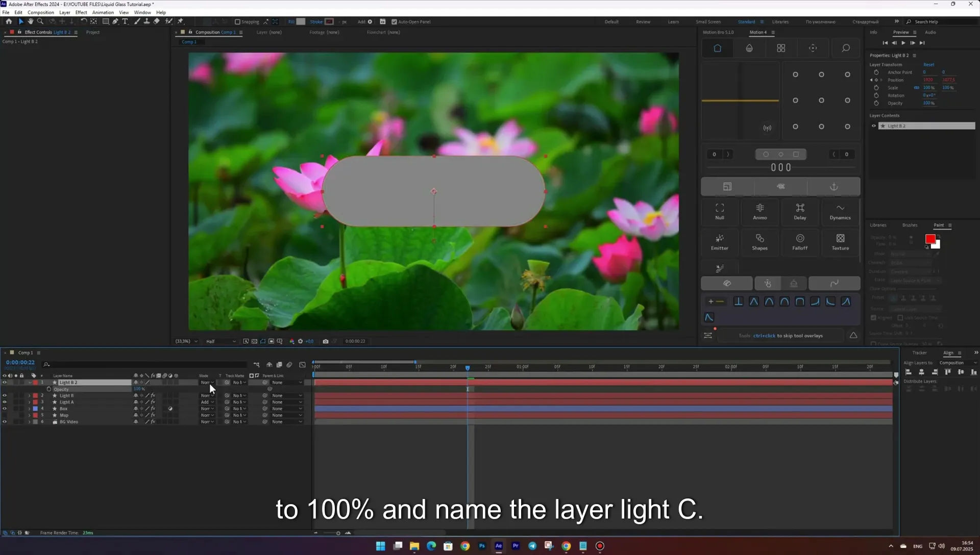Screen dimensions: 980x555
Task: Open the Texture tool in Motion 4
Action: point(840,242)
